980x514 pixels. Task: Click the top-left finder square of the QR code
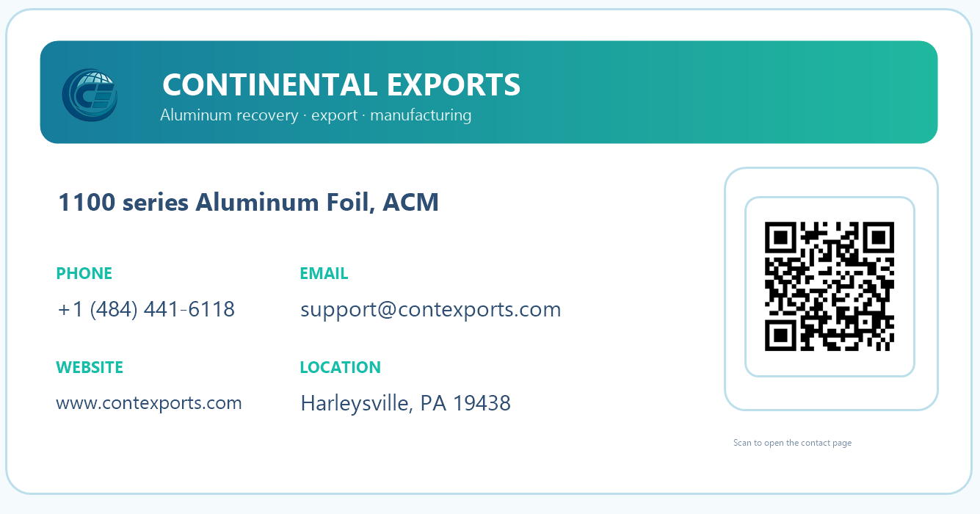[781, 238]
